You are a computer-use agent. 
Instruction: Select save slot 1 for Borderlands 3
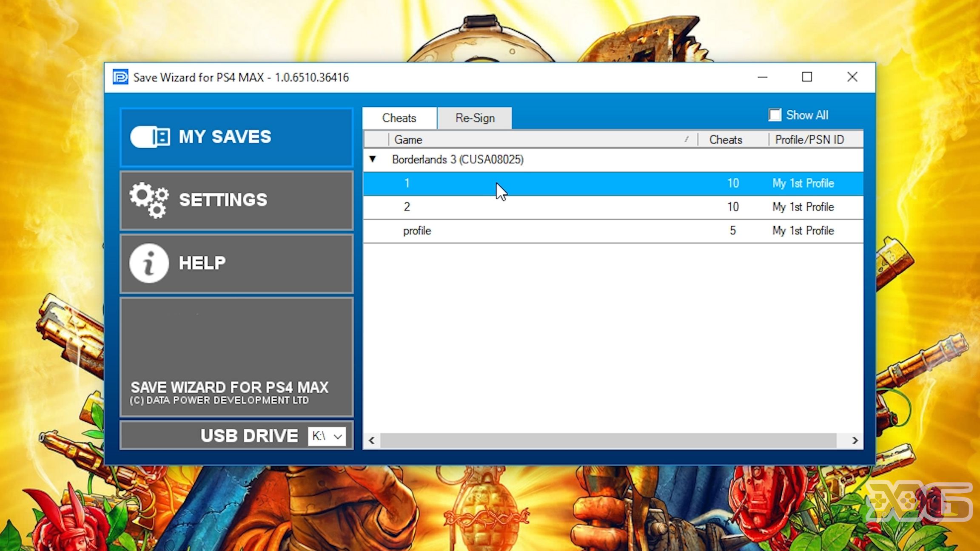(407, 183)
